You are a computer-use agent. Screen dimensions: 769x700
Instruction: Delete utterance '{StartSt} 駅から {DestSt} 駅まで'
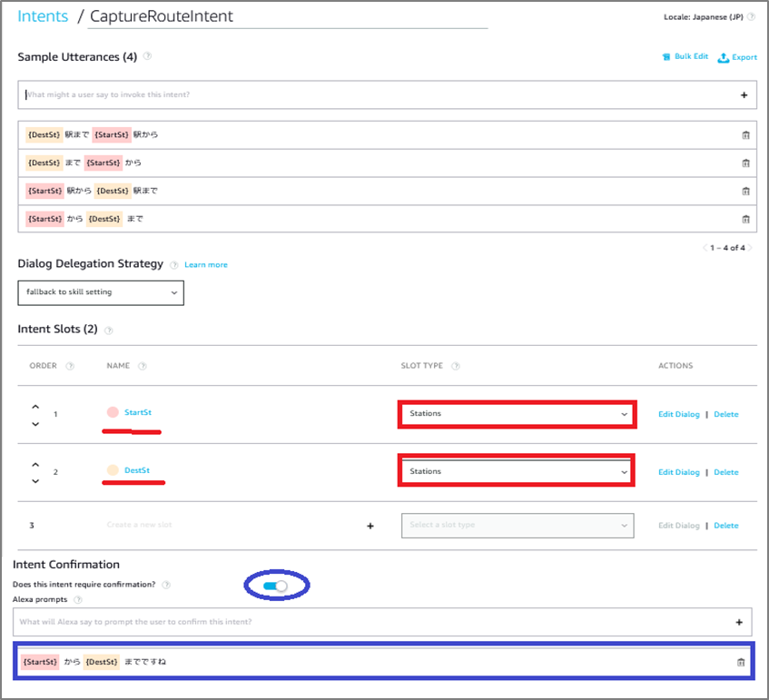[745, 191]
